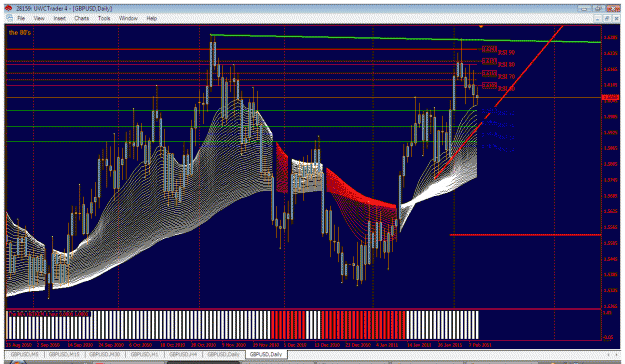Click the red current price marker on axis
This screenshot has height=364, width=625.
click(610, 97)
